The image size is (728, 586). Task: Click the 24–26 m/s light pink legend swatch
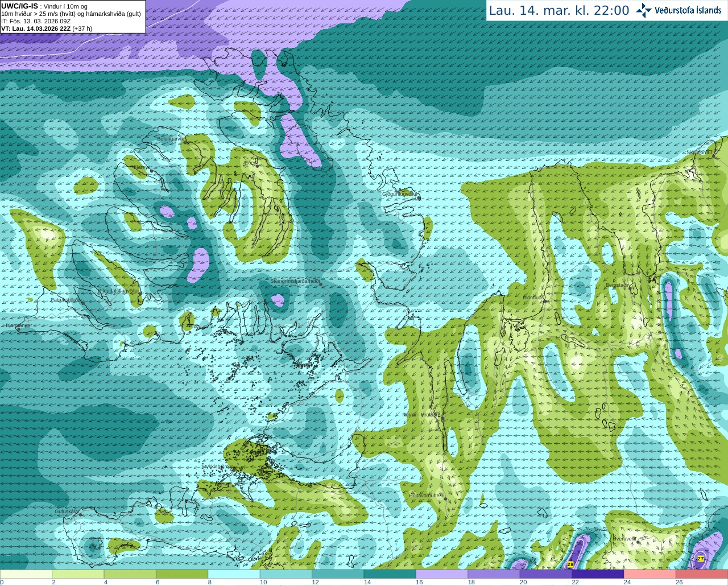coord(650,574)
